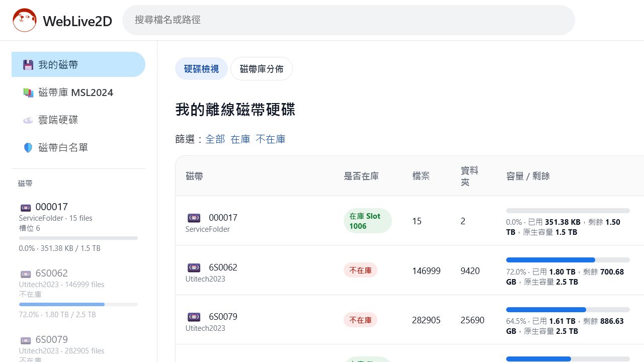This screenshot has height=362, width=644.
Task: Click ServiceFolder label in the table row
Action: [208, 229]
